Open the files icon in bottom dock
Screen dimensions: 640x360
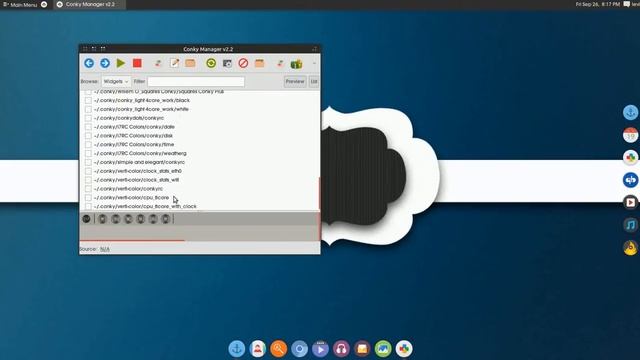click(362, 349)
